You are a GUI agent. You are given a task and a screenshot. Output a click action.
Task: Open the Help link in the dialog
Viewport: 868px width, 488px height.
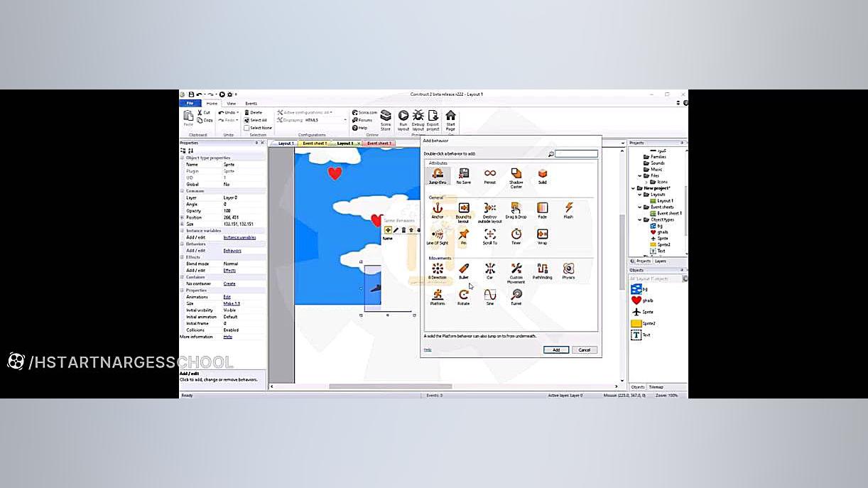point(428,349)
